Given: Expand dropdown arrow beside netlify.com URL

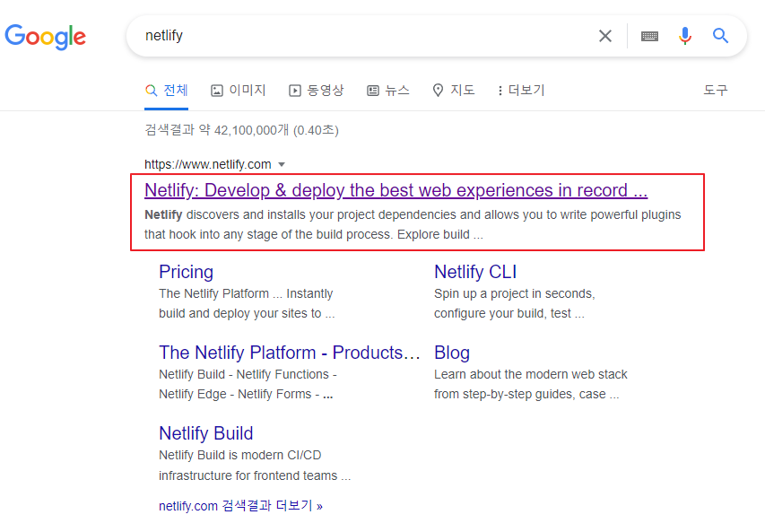Looking at the screenshot, I should [x=282, y=164].
